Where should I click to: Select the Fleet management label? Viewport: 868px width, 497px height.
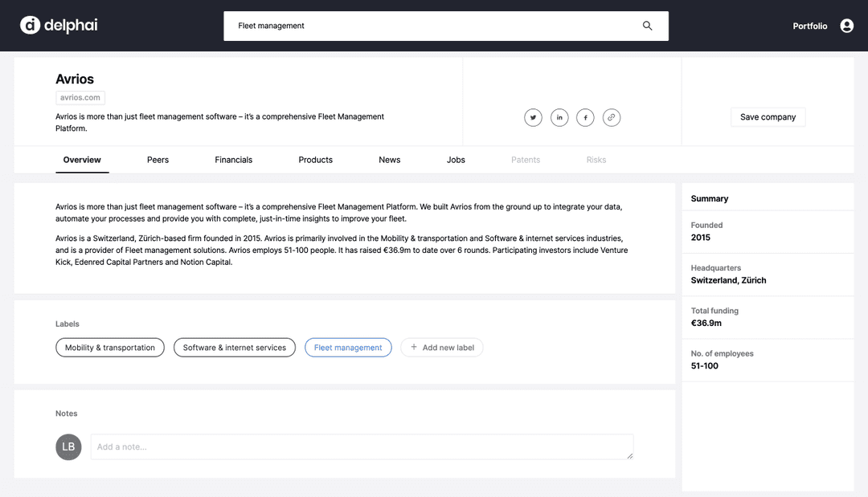click(348, 348)
